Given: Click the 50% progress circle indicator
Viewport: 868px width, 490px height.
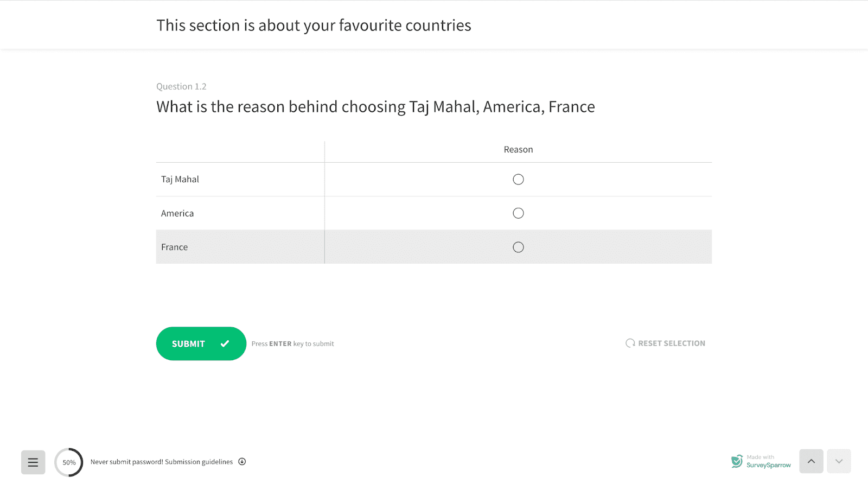Looking at the screenshot, I should [x=69, y=462].
